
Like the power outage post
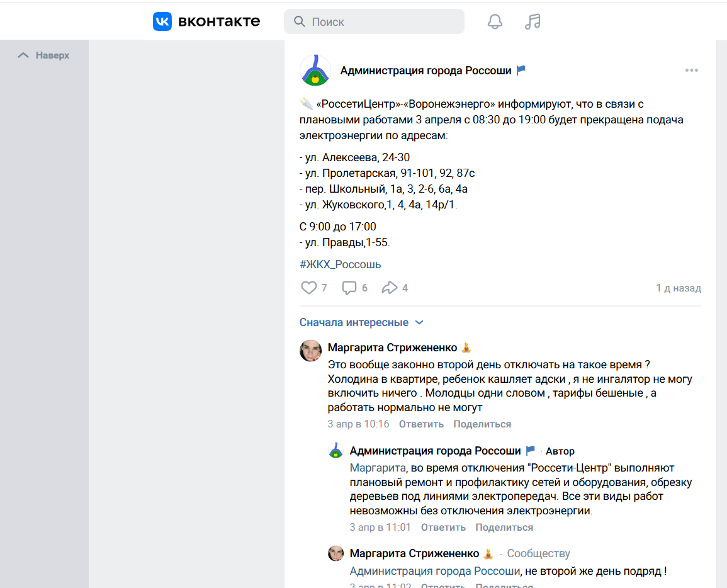point(309,288)
